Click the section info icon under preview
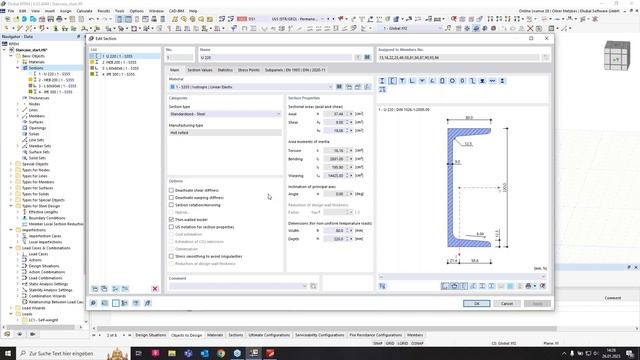 tap(382, 286)
